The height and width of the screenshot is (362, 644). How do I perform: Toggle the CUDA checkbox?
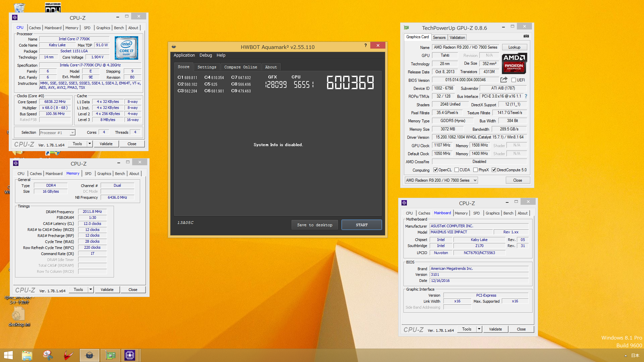coord(457,170)
